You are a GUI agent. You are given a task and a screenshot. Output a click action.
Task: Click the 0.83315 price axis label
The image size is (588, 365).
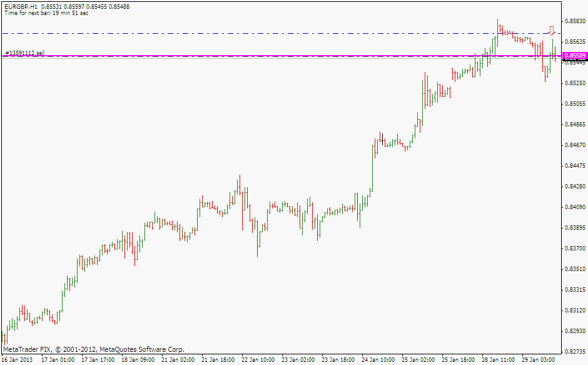tap(575, 290)
